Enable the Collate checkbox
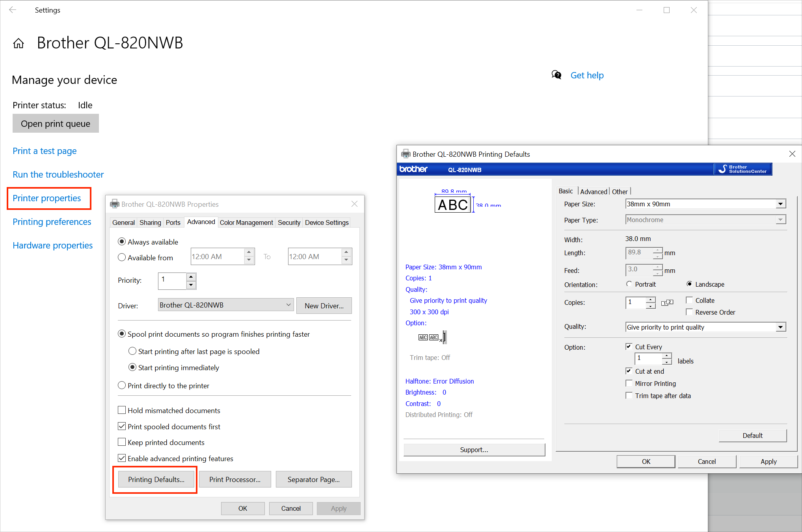Screen dimensions: 802x532 (x=689, y=300)
